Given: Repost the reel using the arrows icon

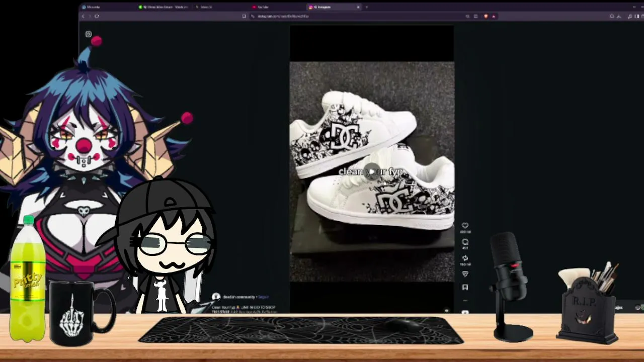Looking at the screenshot, I should [x=465, y=258].
